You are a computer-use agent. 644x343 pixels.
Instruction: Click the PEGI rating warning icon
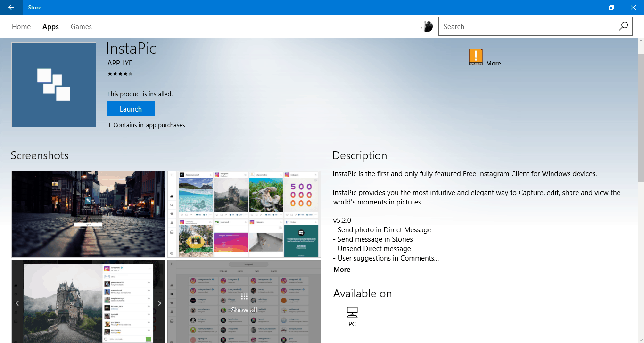476,57
